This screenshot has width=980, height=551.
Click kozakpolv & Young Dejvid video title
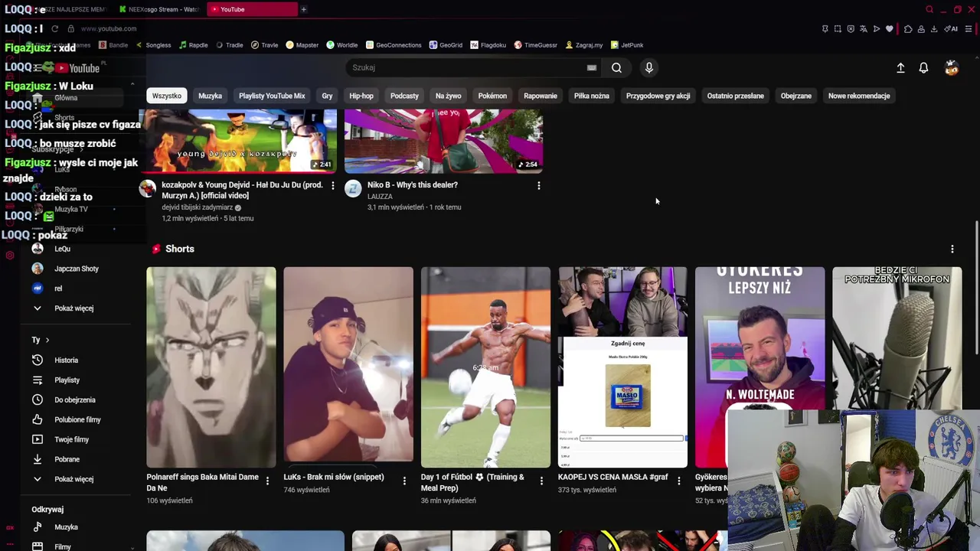click(x=242, y=190)
